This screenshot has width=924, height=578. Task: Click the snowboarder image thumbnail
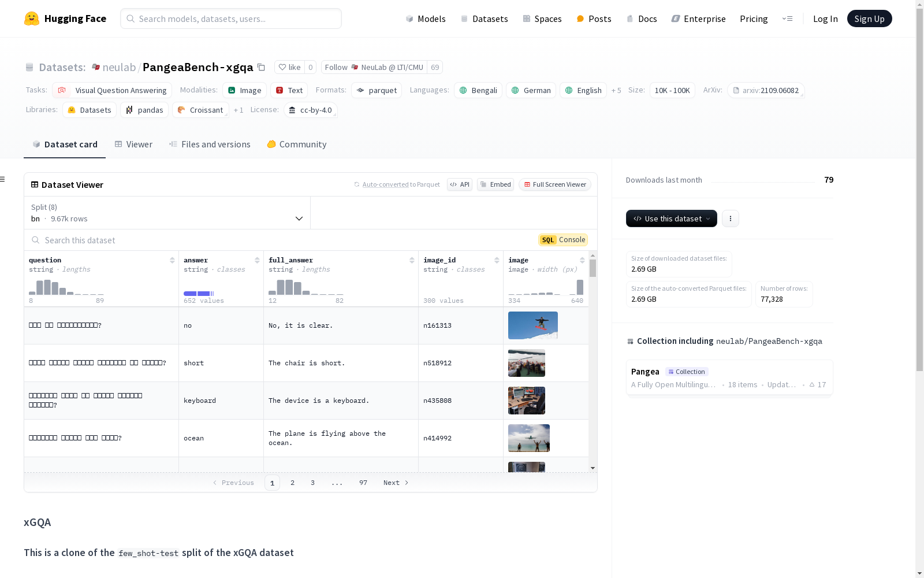533,325
